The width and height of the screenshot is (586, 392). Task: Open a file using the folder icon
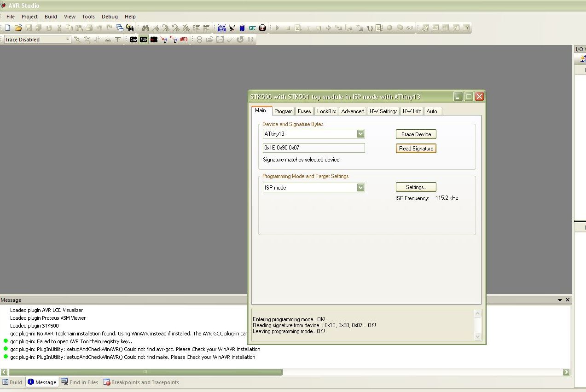pos(18,28)
